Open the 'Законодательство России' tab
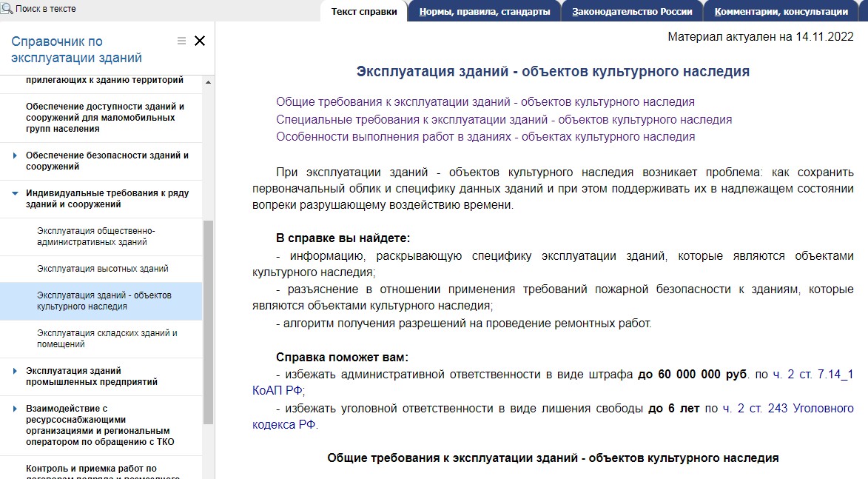The height and width of the screenshot is (479, 868). (632, 12)
